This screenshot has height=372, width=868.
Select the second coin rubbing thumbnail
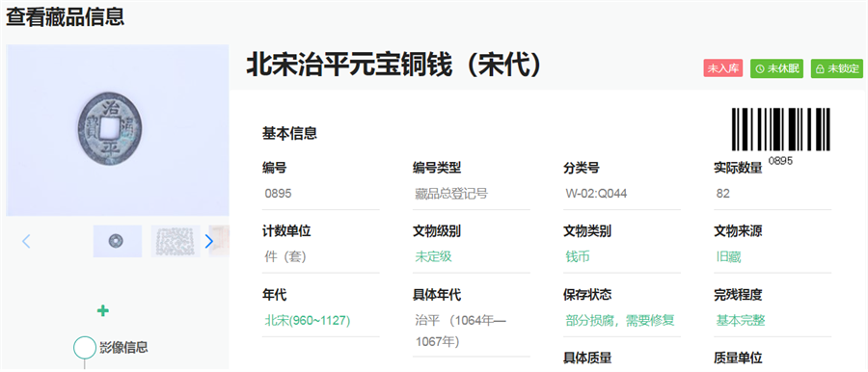176,241
